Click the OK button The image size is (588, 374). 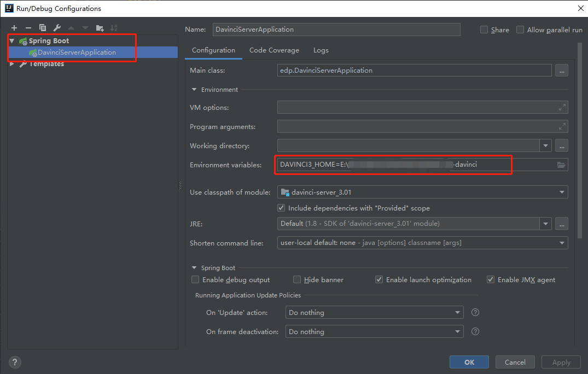pyautogui.click(x=469, y=362)
